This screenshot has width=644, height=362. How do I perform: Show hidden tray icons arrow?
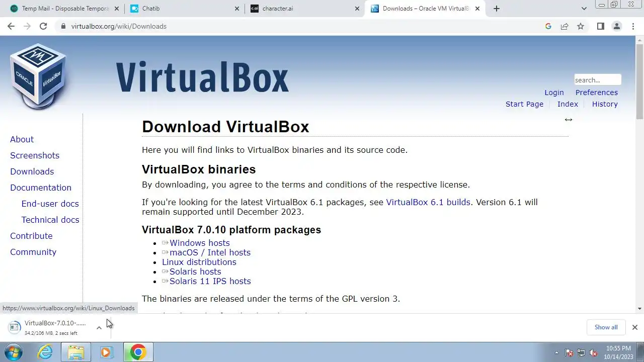[x=556, y=352]
